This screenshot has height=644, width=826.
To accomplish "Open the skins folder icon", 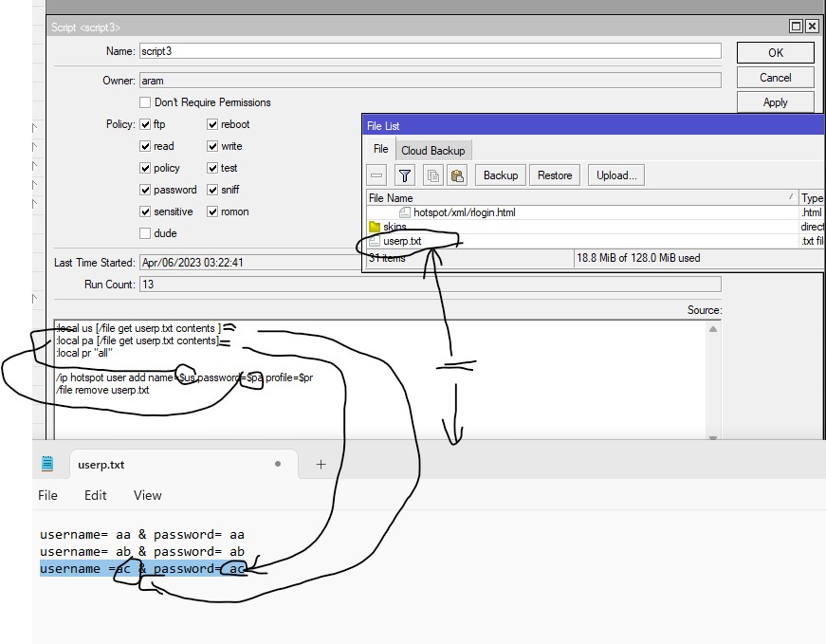I will pos(376,227).
